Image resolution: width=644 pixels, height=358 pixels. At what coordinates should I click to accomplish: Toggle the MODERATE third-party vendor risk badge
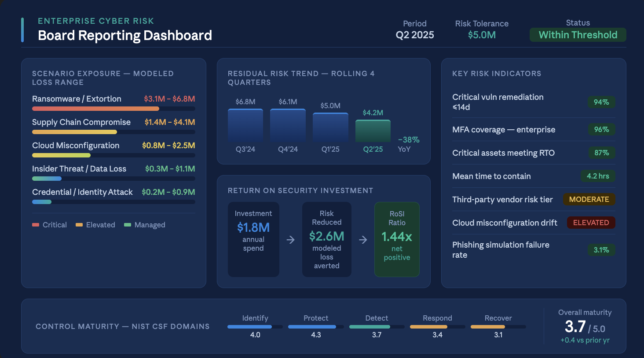pyautogui.click(x=589, y=199)
